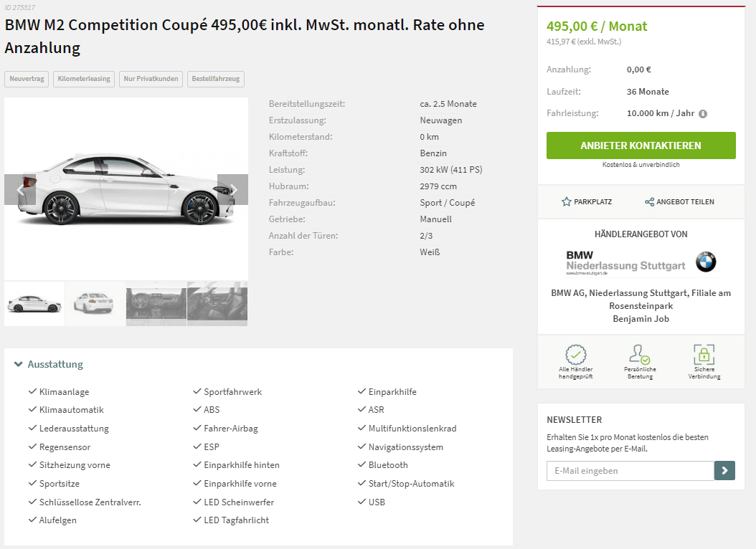Focus the E-Mail eingeben input field
Viewport: 756px width, 549px height.
[x=630, y=471]
